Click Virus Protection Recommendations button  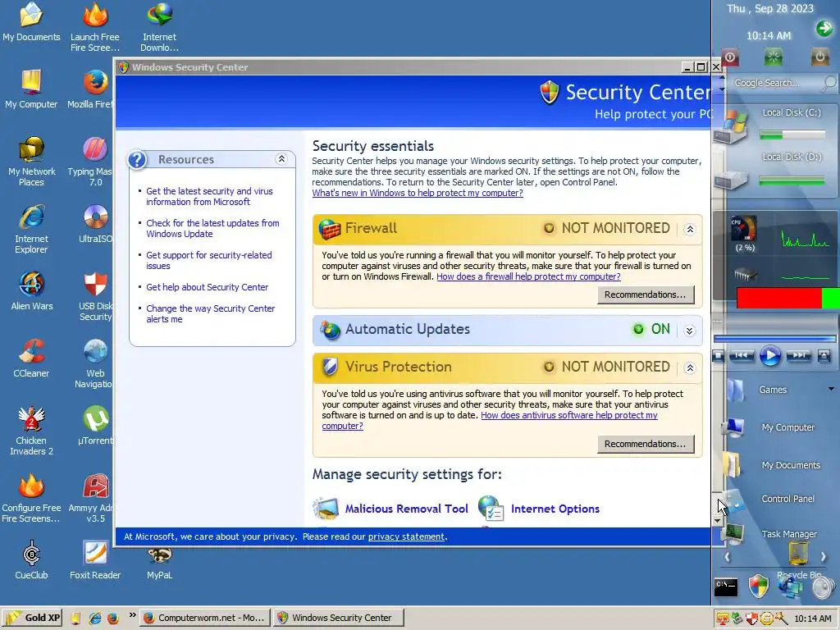coord(646,444)
